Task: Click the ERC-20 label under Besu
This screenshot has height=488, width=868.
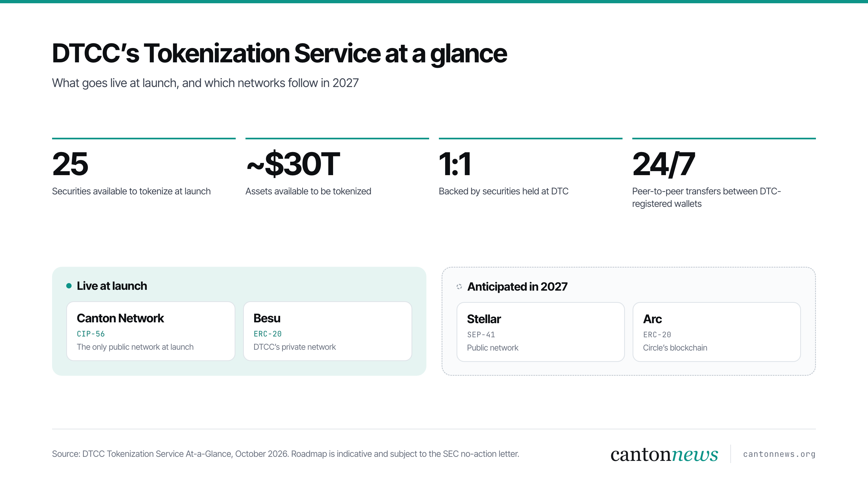Action: 267,334
